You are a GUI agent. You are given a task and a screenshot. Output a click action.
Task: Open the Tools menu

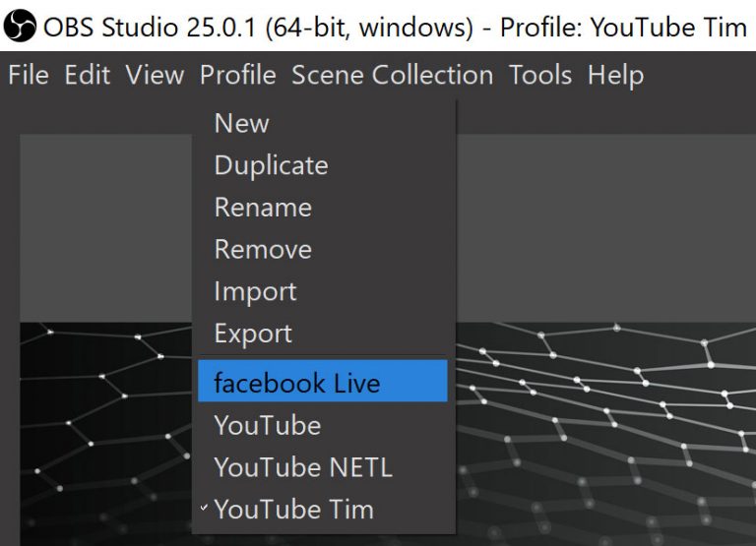click(539, 75)
